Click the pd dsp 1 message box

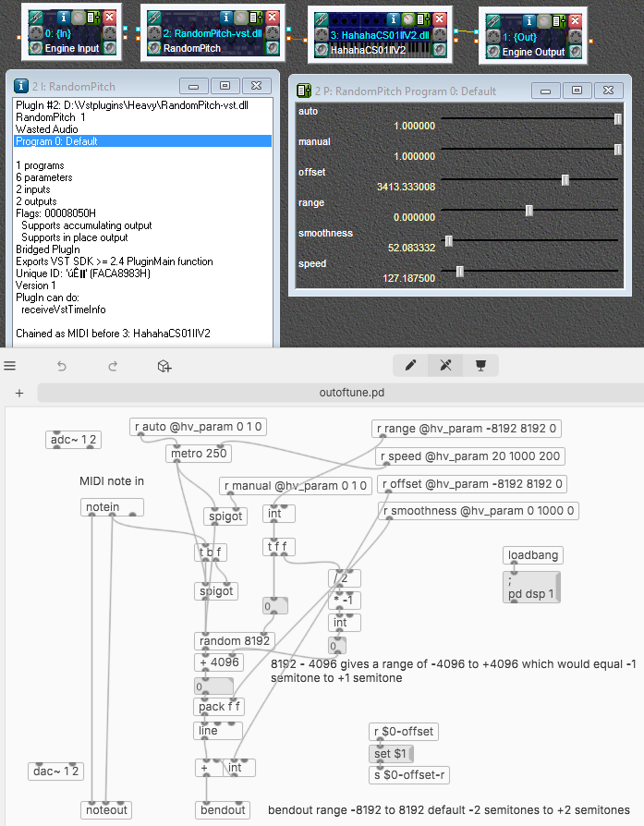533,593
